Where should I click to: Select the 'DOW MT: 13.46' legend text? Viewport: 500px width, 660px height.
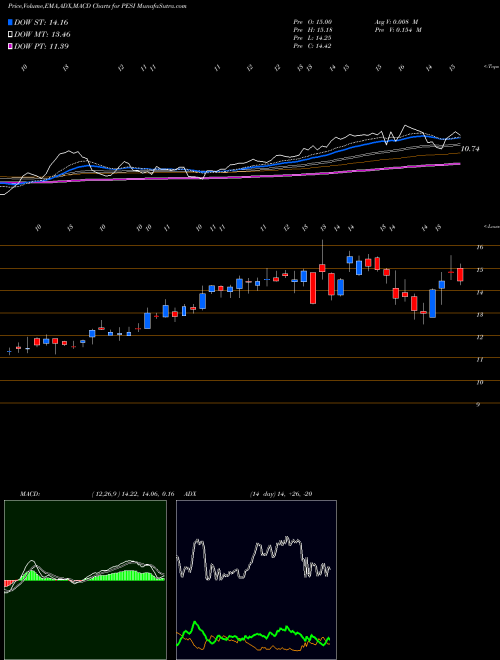[42, 34]
